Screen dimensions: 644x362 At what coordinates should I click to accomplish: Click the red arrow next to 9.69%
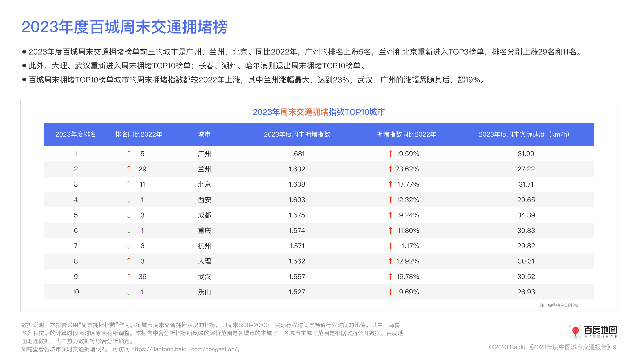tap(390, 292)
